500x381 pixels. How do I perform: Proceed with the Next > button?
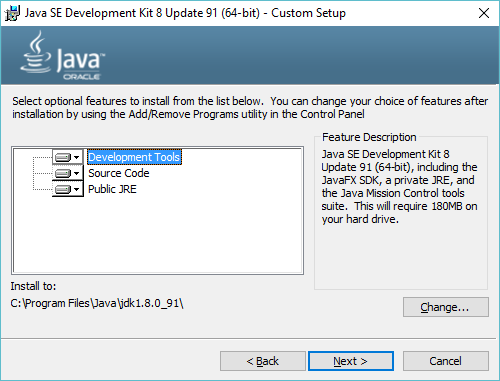(x=351, y=361)
